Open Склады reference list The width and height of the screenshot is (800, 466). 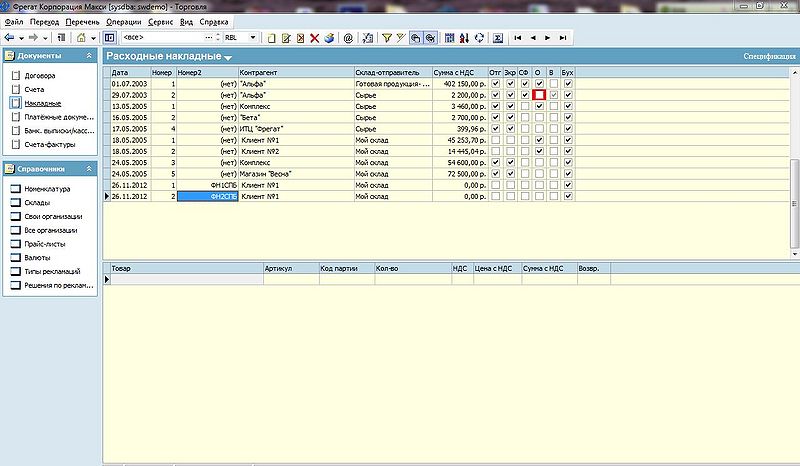[37, 203]
